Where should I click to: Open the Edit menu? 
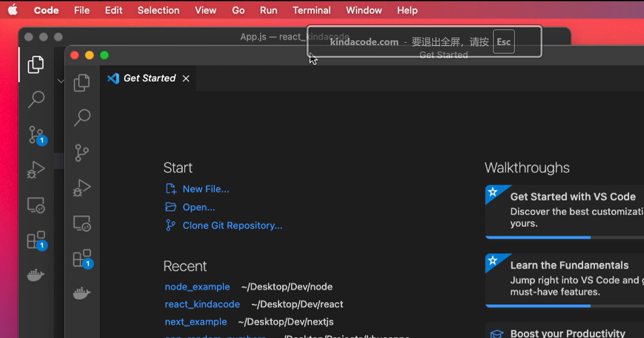pos(114,10)
